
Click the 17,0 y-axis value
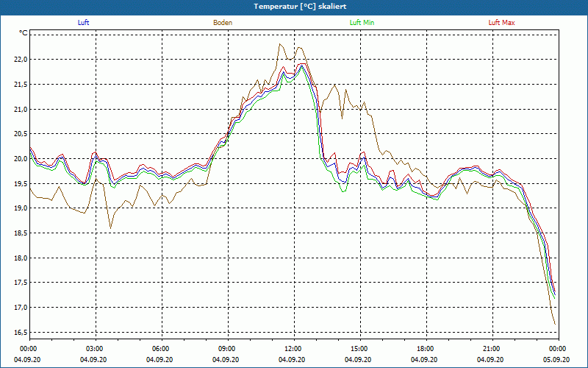point(21,308)
